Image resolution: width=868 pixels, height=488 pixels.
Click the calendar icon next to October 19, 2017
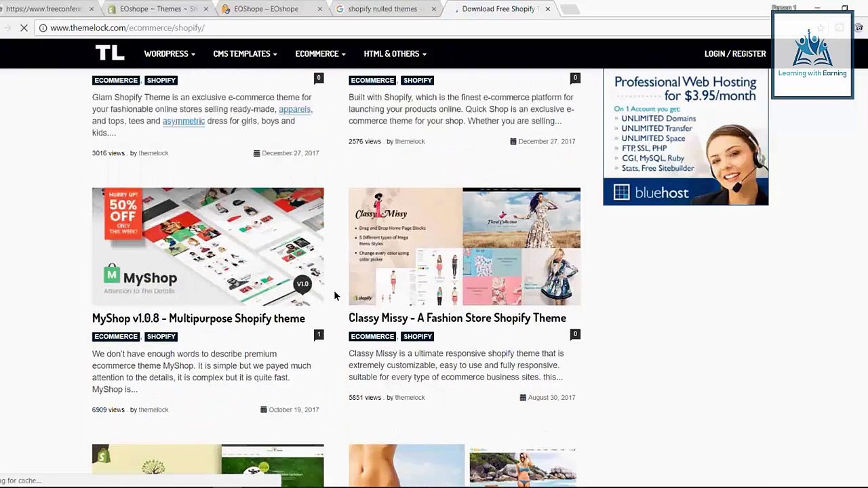tap(264, 409)
